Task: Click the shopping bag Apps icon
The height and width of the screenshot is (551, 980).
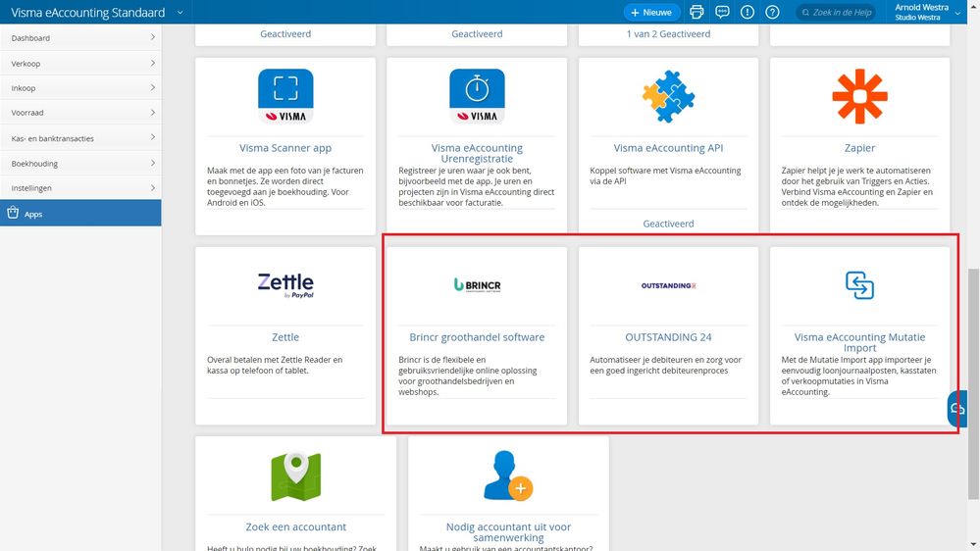Action: pyautogui.click(x=13, y=213)
